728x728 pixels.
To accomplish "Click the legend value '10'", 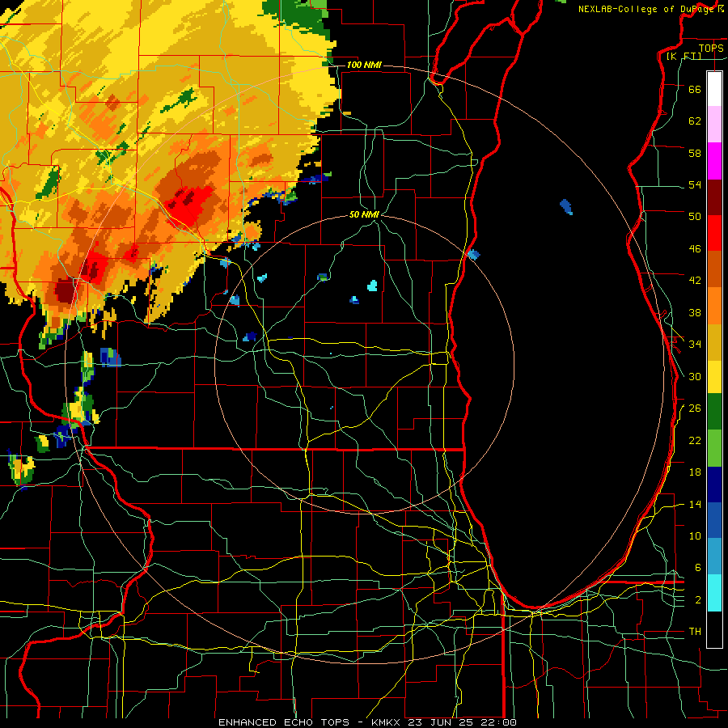I will click(695, 536).
